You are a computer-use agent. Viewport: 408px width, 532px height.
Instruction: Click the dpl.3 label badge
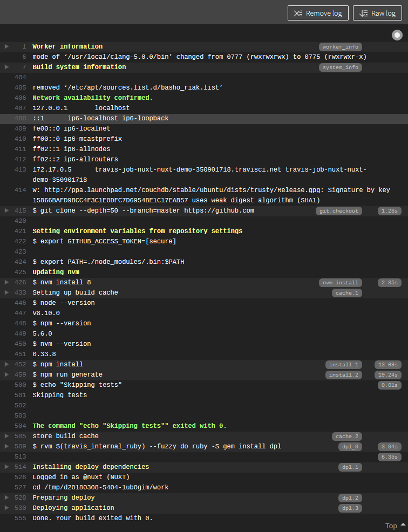click(350, 508)
